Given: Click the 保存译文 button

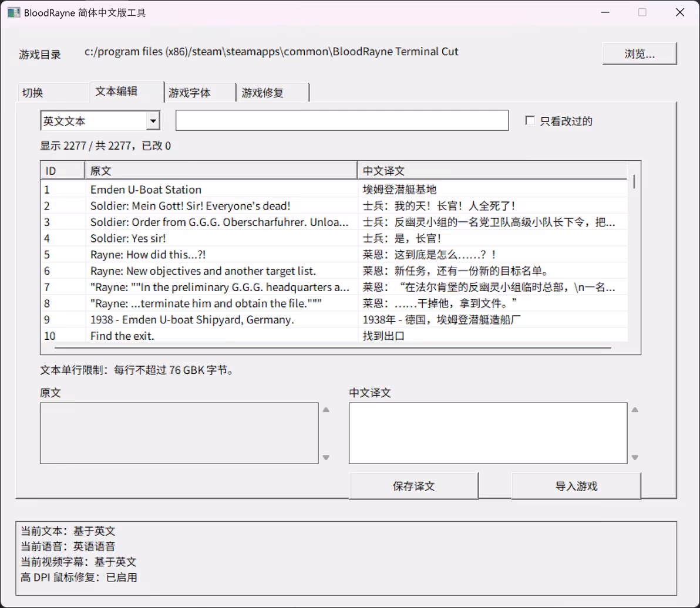Looking at the screenshot, I should [413, 486].
